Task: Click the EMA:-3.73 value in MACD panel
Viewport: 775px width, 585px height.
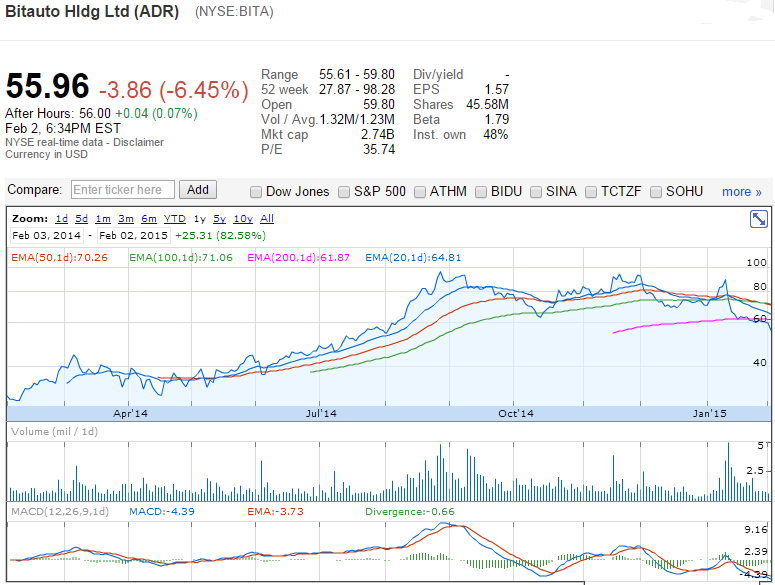Action: click(275, 511)
